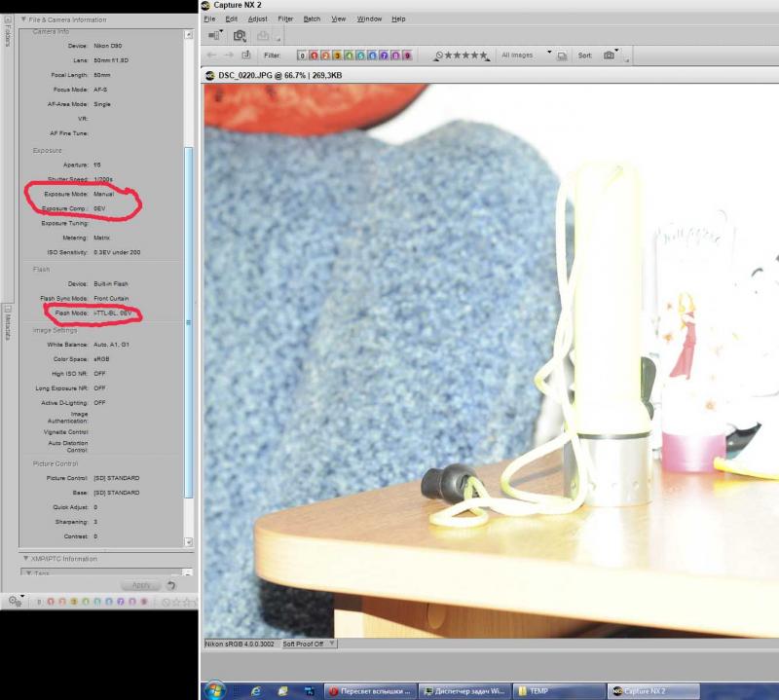
Task: Click the folder-up icon beside arrows
Action: coord(246,55)
